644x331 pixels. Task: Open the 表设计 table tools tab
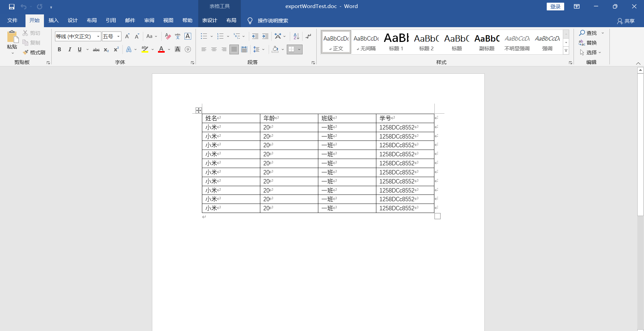click(209, 20)
